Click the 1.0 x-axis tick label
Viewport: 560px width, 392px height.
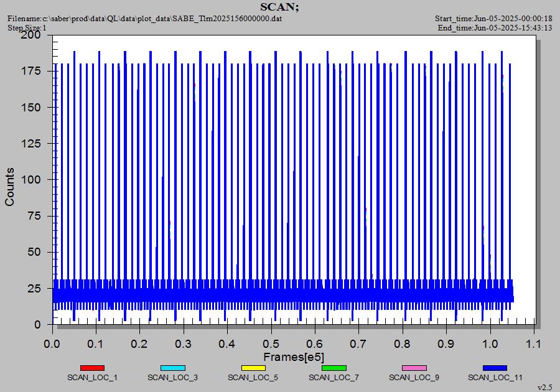(x=490, y=344)
